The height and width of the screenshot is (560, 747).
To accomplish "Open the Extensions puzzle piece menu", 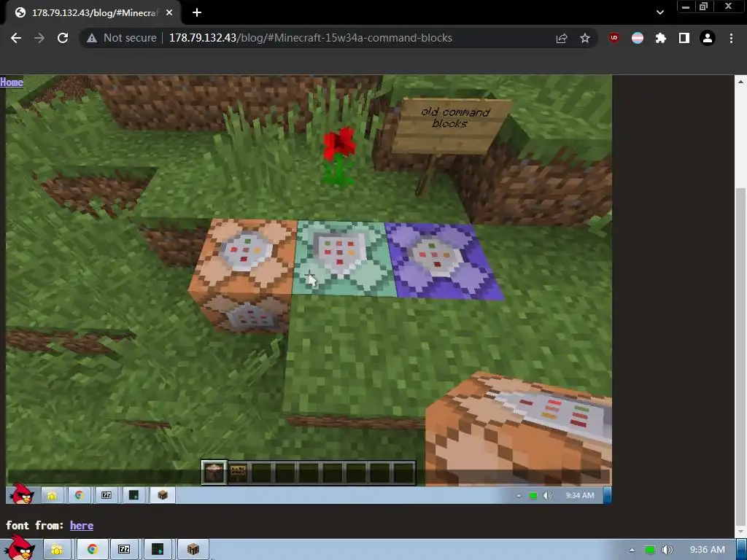I will coord(661,38).
